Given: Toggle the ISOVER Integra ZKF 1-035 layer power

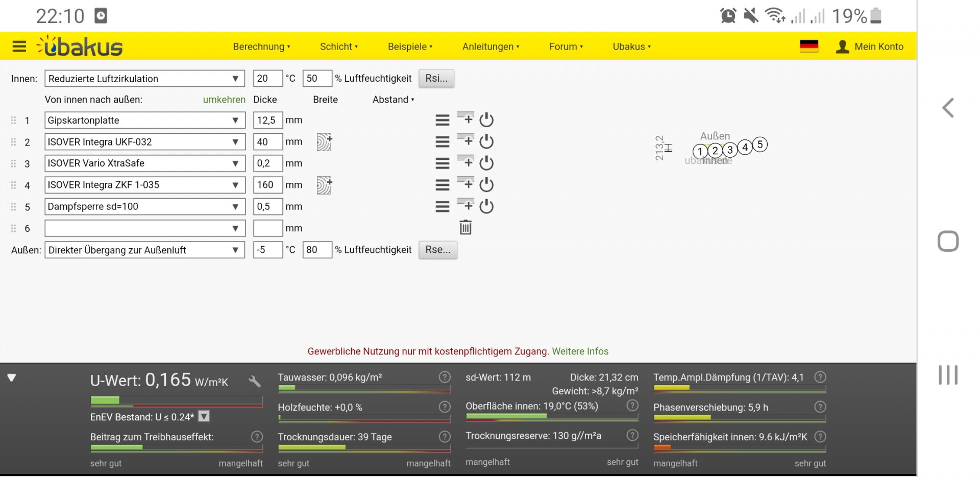Looking at the screenshot, I should (x=486, y=185).
